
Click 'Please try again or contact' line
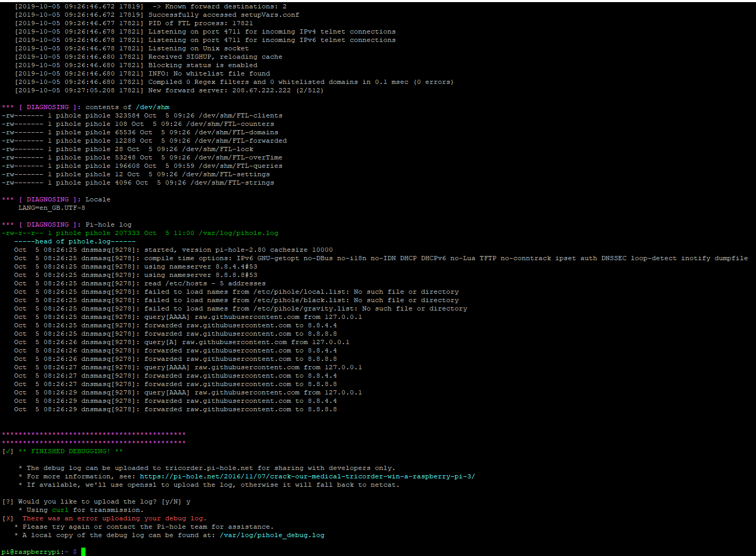click(144, 527)
